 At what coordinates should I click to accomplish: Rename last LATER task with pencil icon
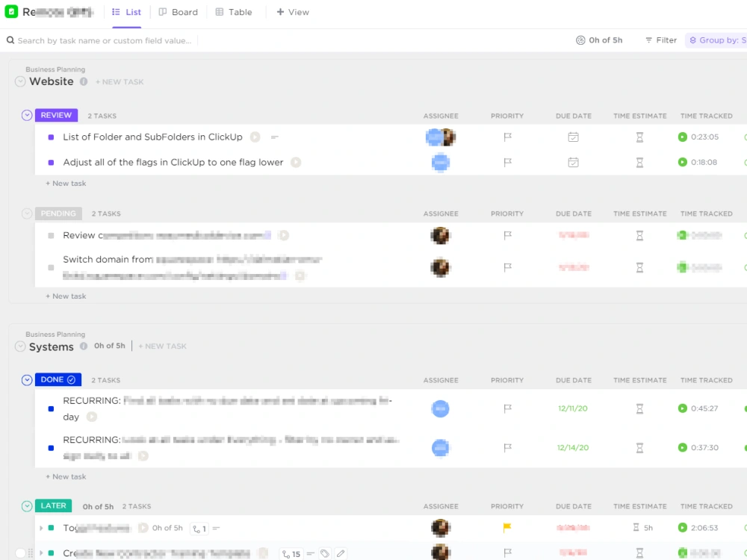point(341,554)
